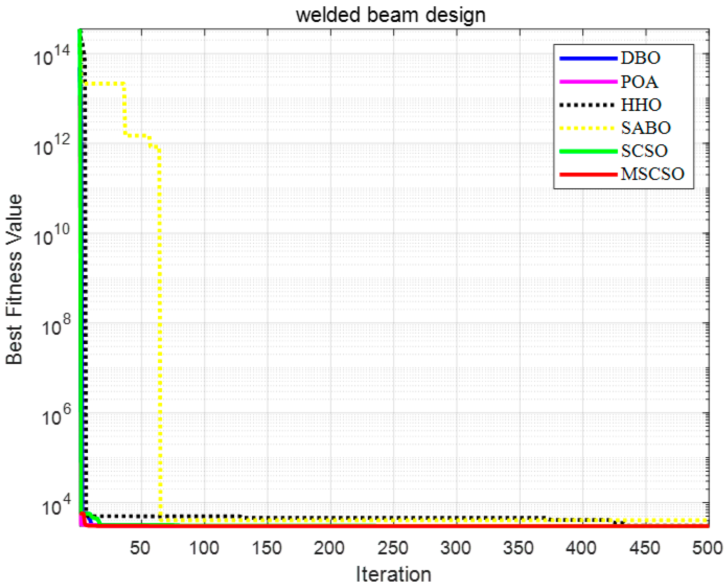Click the SABO legend label text
This screenshot has height=588, width=728.
pyautogui.click(x=645, y=128)
